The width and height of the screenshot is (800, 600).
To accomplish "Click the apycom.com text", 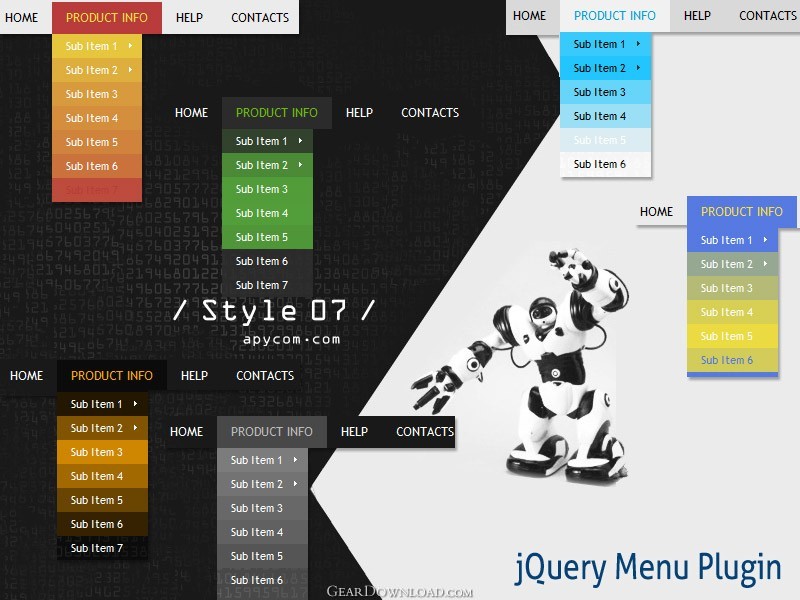I will click(x=291, y=340).
